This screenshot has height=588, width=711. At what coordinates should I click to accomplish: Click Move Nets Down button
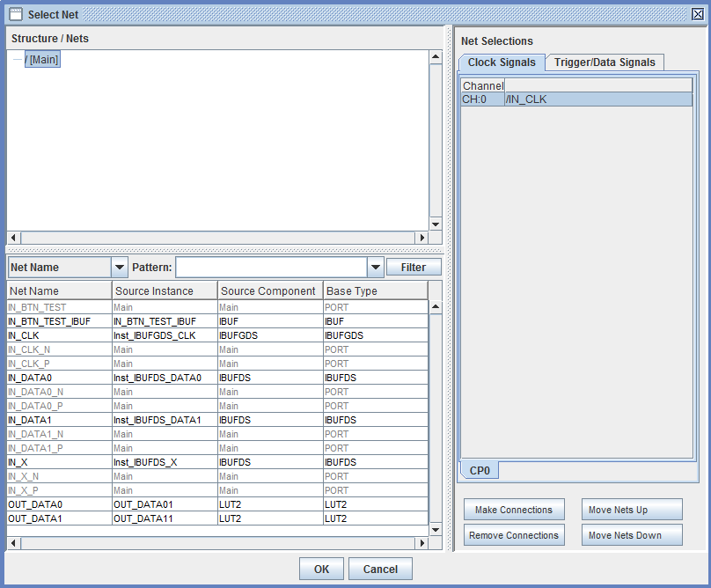click(632, 535)
